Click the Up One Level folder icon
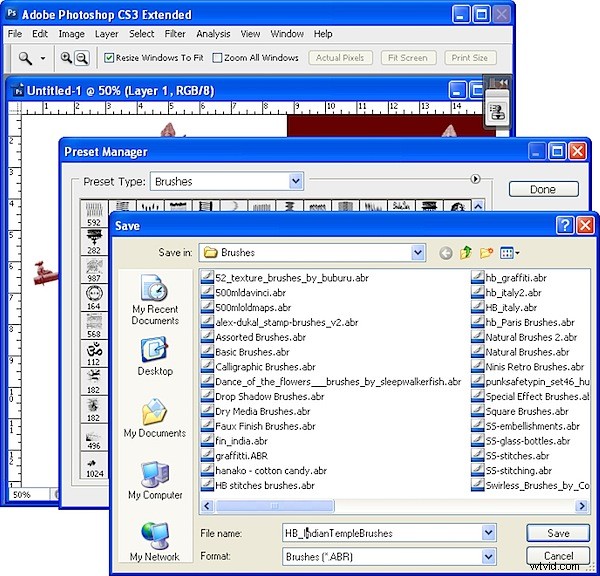 (x=466, y=253)
